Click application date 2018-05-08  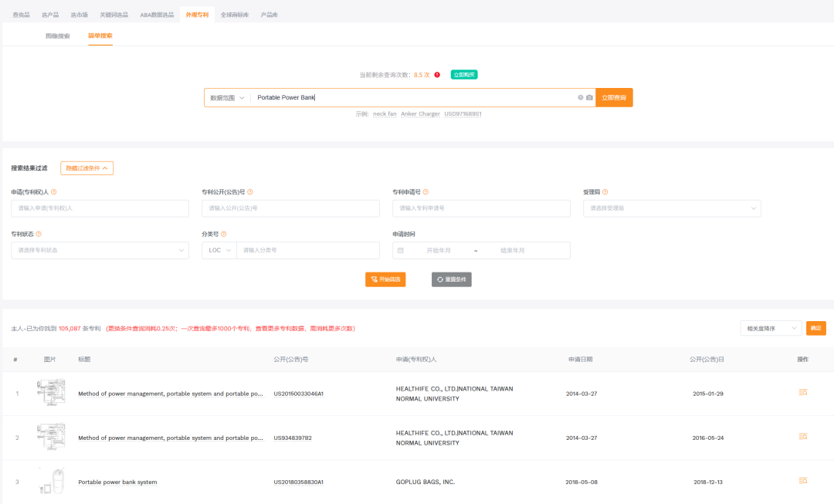click(x=581, y=482)
